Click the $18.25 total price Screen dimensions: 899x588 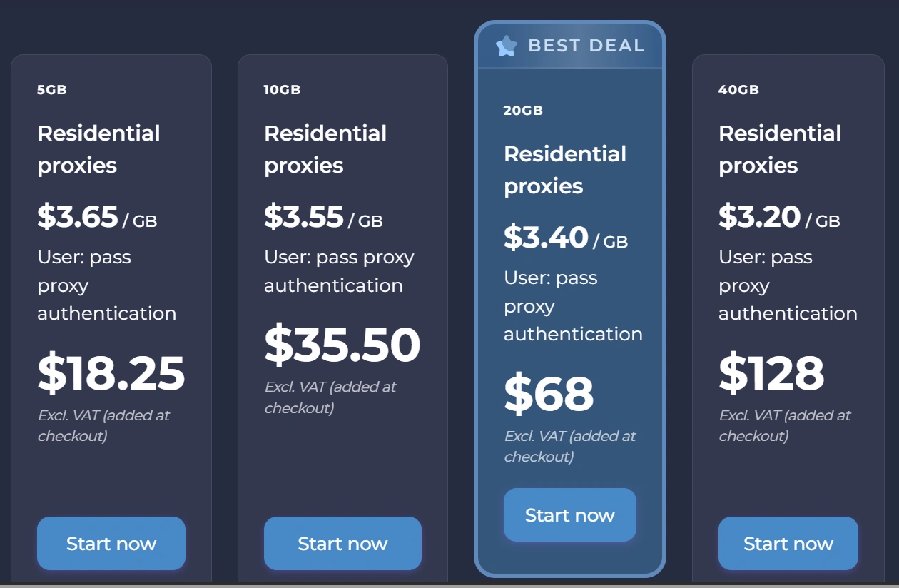111,374
